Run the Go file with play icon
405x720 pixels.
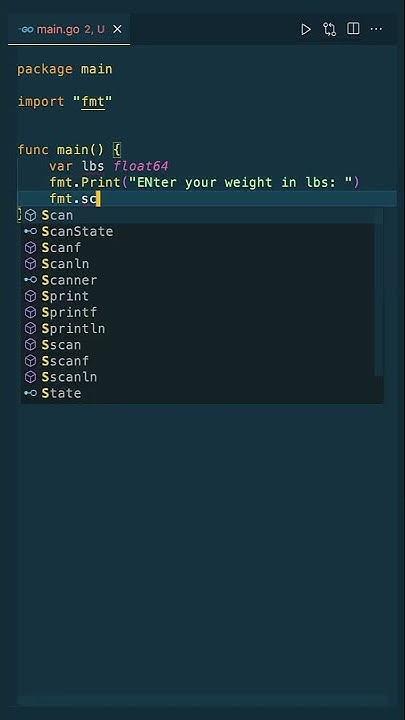click(x=305, y=29)
